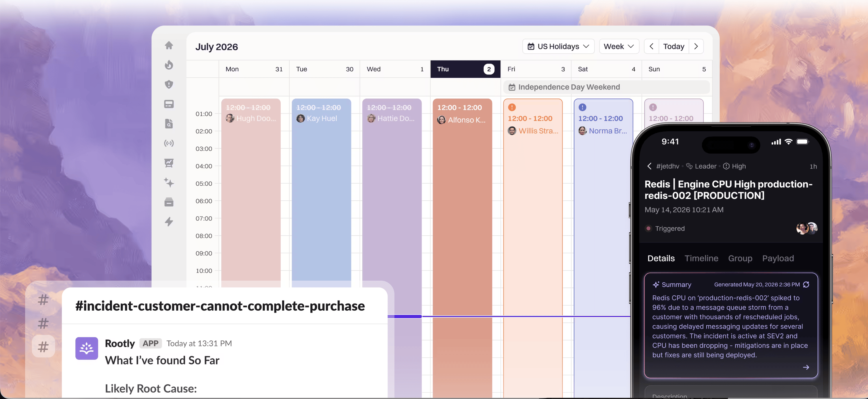Click message timestamp Today at 13:31 PM
This screenshot has height=399, width=868.
coord(199,343)
